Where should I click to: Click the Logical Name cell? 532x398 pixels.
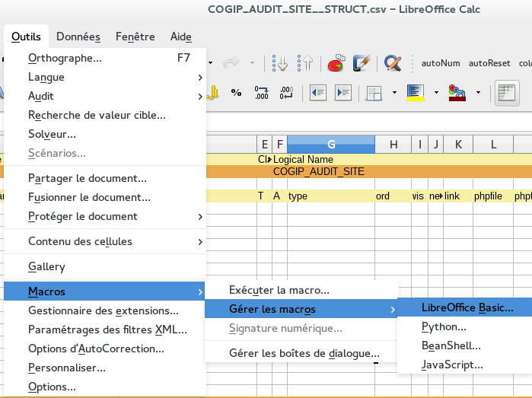(303, 160)
